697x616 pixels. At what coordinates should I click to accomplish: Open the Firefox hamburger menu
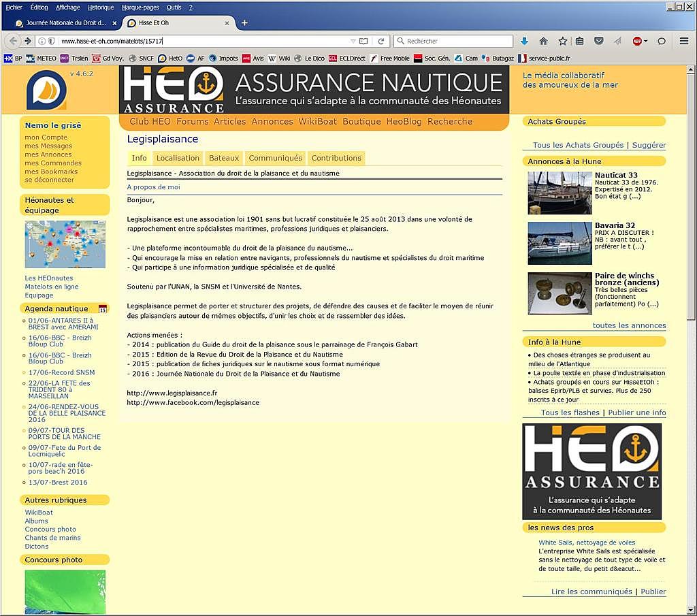[684, 41]
